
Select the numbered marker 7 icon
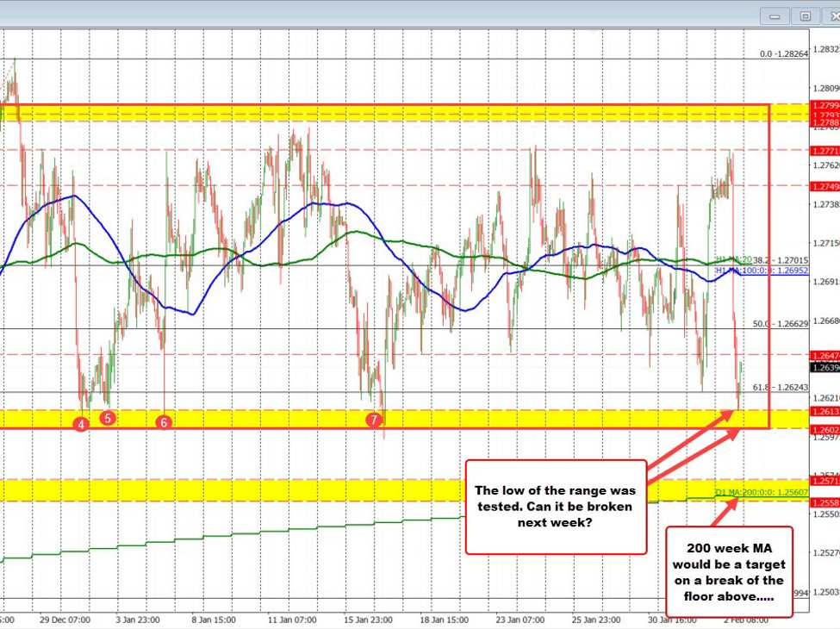374,420
